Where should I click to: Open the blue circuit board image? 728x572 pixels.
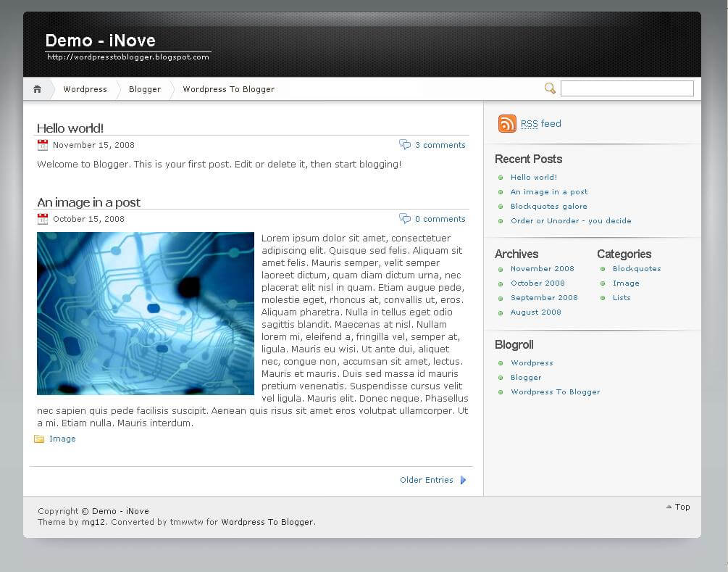[146, 313]
